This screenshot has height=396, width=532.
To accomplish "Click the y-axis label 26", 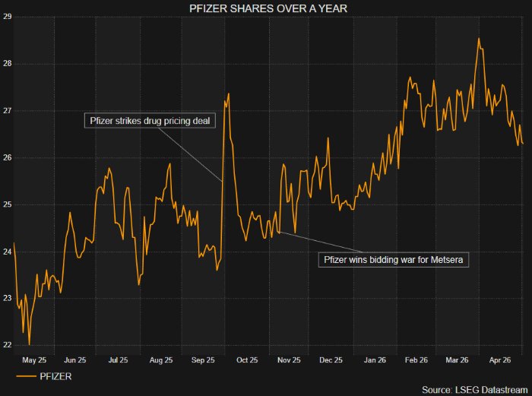I will [7, 157].
